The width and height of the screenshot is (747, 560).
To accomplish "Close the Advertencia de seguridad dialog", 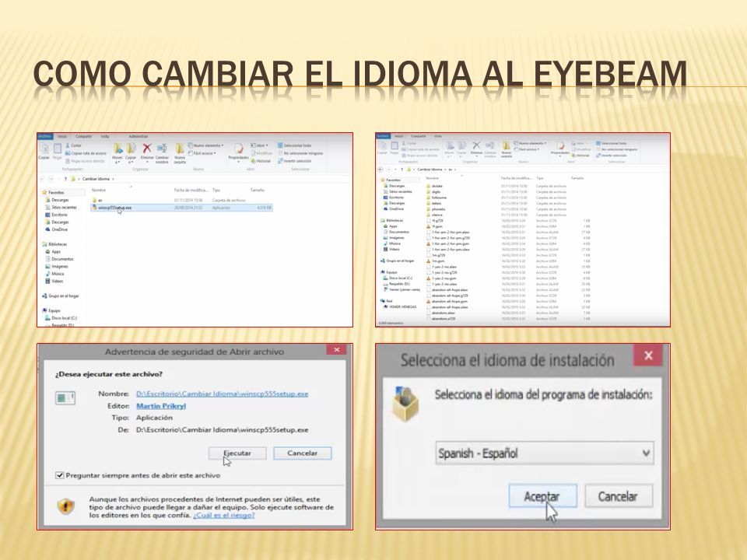I will click(x=336, y=350).
